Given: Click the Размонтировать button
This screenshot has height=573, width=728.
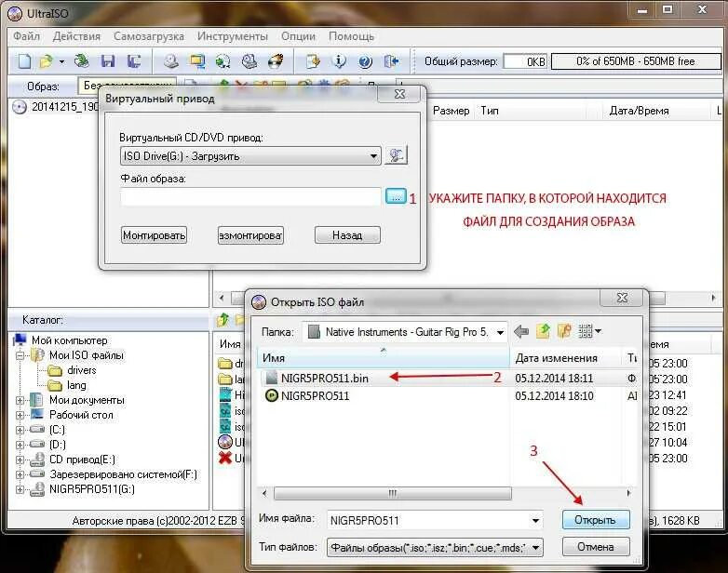Looking at the screenshot, I should [250, 235].
